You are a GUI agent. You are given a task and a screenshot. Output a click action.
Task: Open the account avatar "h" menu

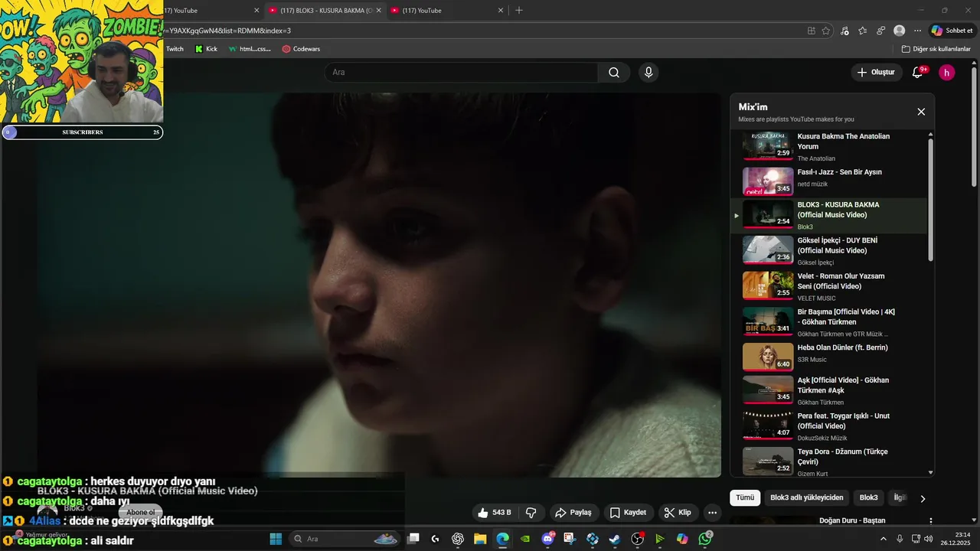pos(947,73)
